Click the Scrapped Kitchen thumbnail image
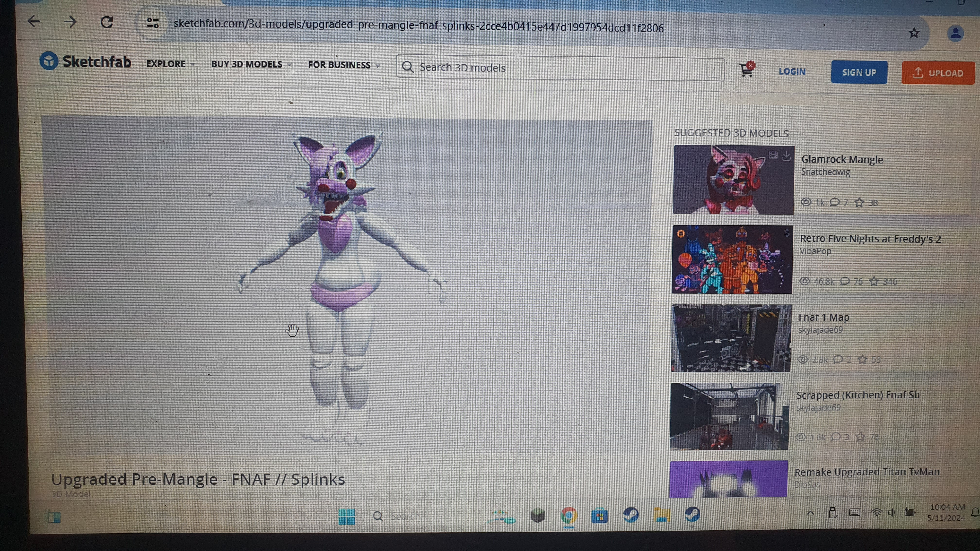 tap(729, 416)
